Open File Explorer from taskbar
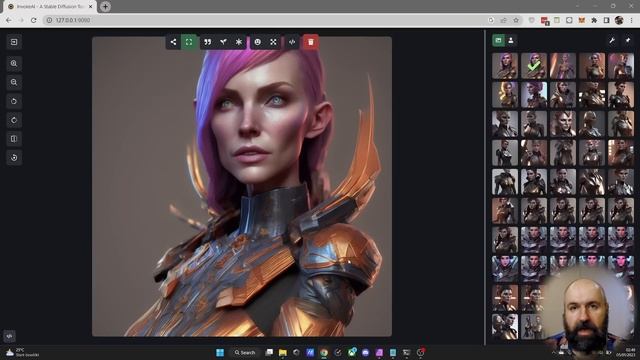The image size is (640, 360). (x=283, y=352)
